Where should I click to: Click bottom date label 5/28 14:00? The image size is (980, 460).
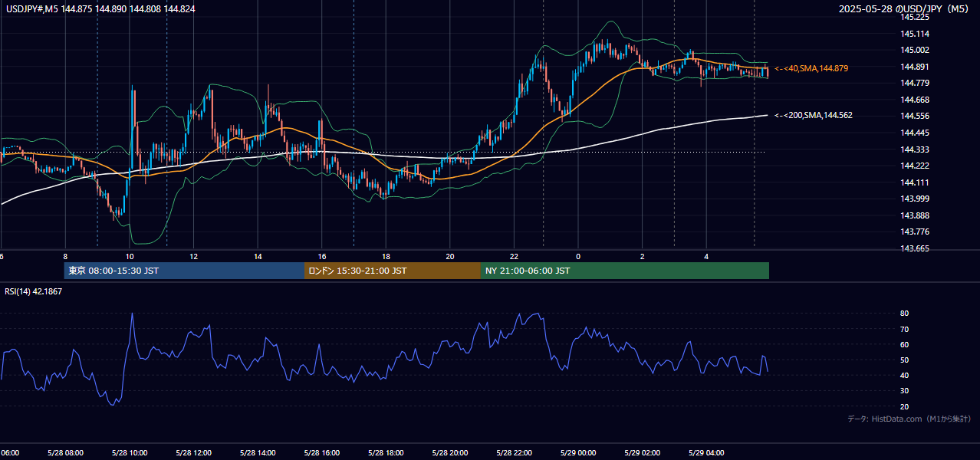(x=258, y=452)
